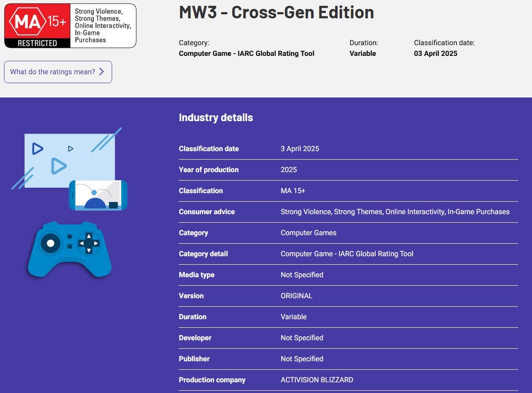Viewport: 532px width, 393px height.
Task: Click the Category detail value in the table
Action: [347, 254]
